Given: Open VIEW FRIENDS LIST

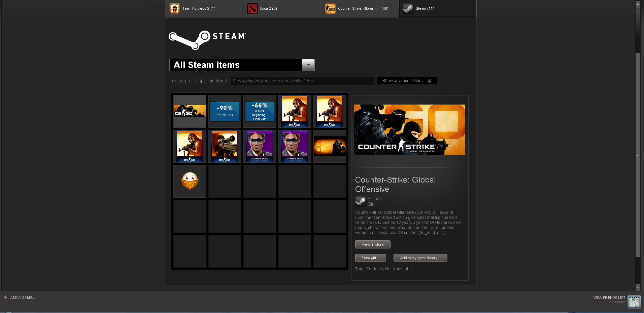Looking at the screenshot, I should (609, 298).
